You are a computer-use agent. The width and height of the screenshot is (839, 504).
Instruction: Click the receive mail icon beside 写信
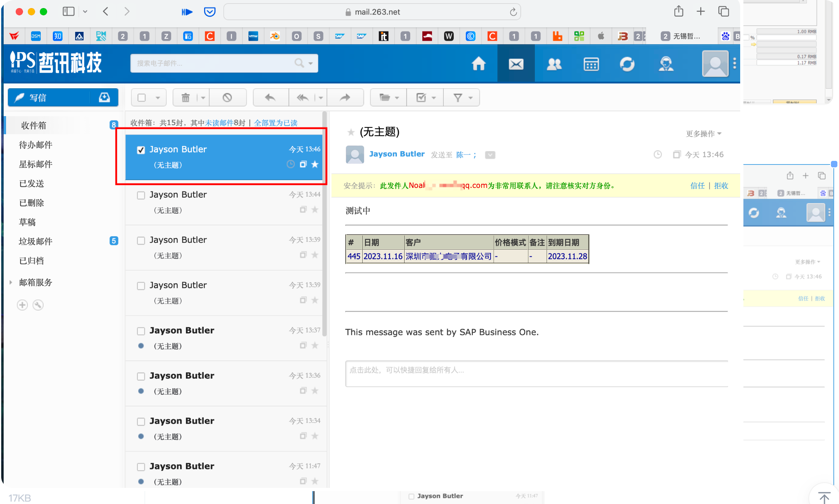point(104,98)
